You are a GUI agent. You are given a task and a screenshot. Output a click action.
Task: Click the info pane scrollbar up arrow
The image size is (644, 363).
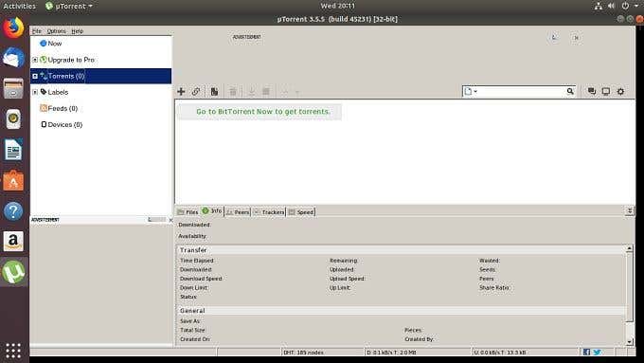629,248
